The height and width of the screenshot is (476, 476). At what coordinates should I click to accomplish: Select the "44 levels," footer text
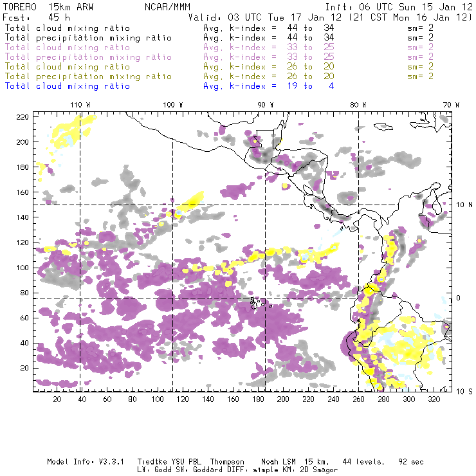[x=363, y=462]
